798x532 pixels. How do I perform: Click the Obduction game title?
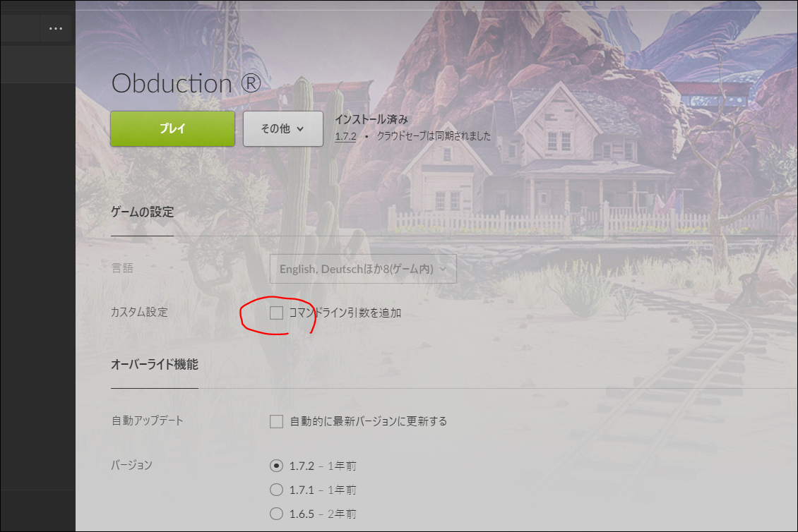[186, 83]
